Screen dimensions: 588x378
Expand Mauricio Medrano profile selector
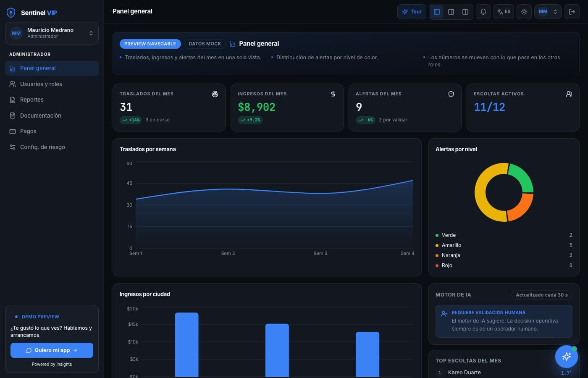click(x=52, y=33)
